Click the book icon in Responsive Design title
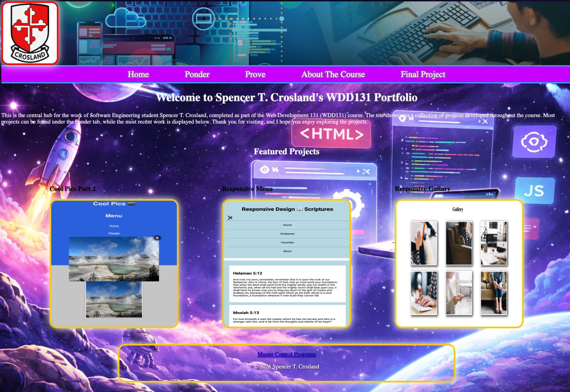 [299, 209]
